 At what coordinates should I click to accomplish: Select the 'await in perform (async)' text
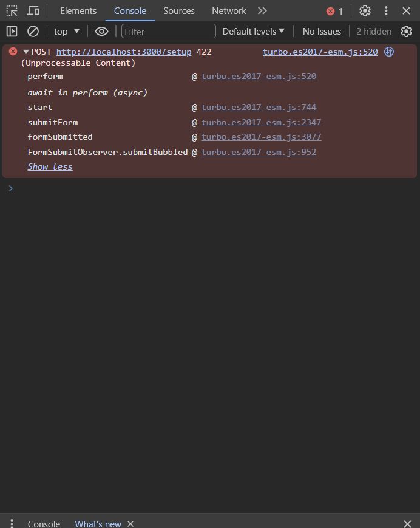tap(87, 92)
